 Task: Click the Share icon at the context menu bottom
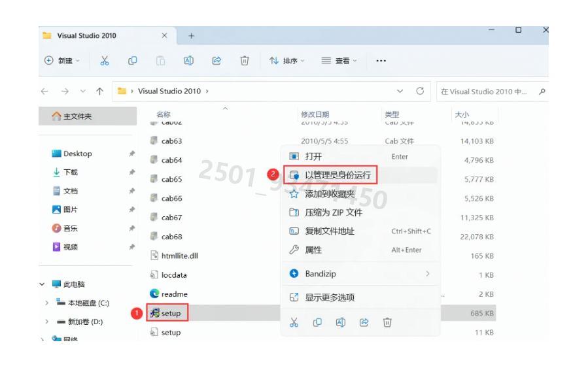click(x=364, y=322)
